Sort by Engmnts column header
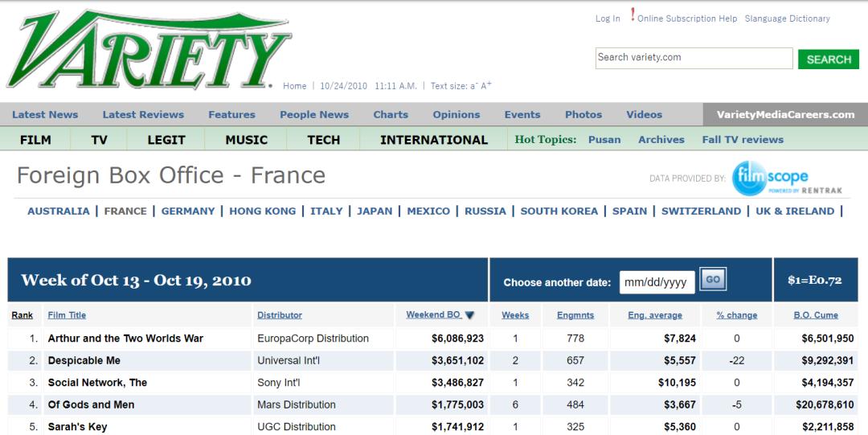 [575, 315]
